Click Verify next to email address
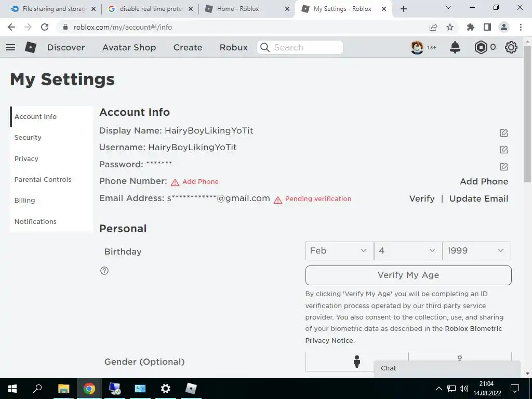532x399 pixels. [x=422, y=198]
